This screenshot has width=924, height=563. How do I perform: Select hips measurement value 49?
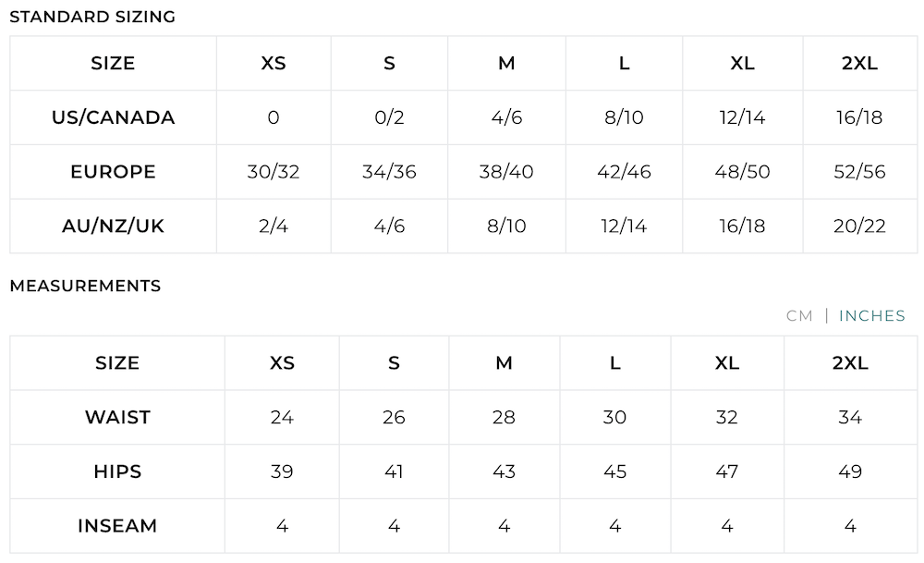point(850,471)
